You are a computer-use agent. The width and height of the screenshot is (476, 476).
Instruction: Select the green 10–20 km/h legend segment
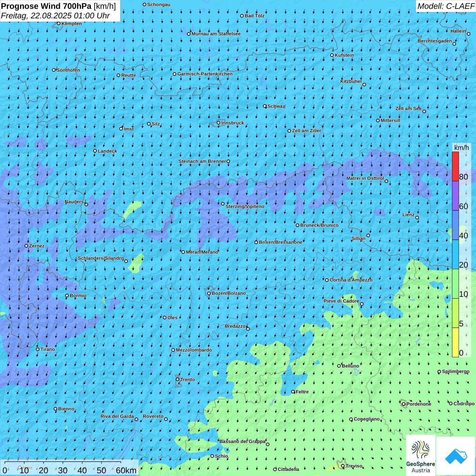point(455,284)
